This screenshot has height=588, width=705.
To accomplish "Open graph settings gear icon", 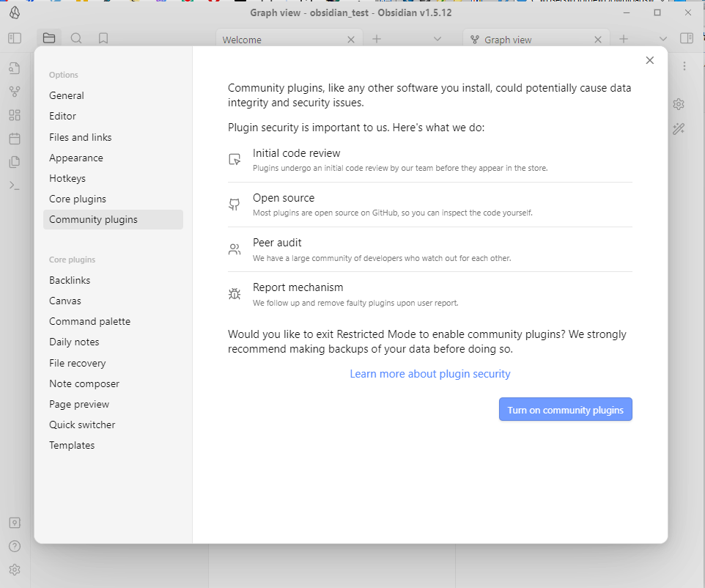I will pos(679,104).
